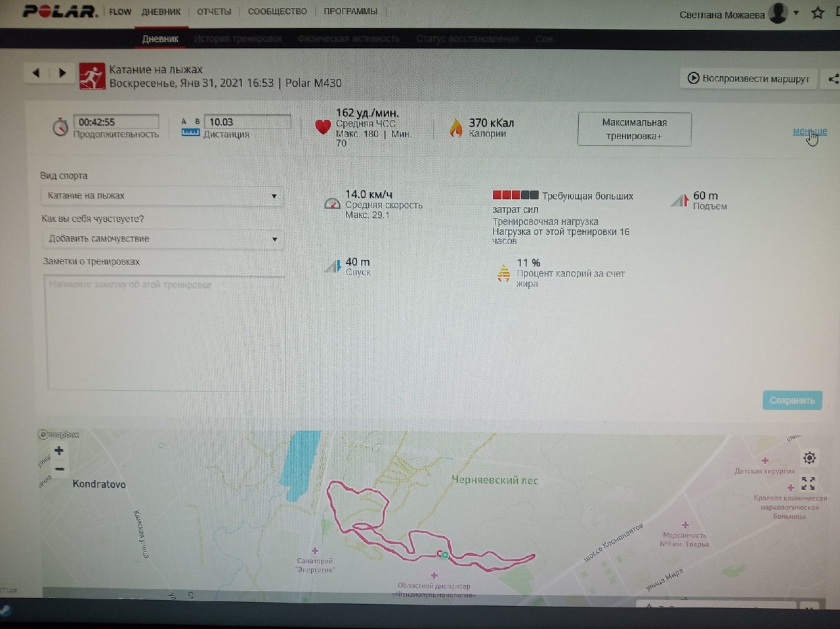The height and width of the screenshot is (629, 840).
Task: Open user profile avatar menu
Action: click(779, 13)
